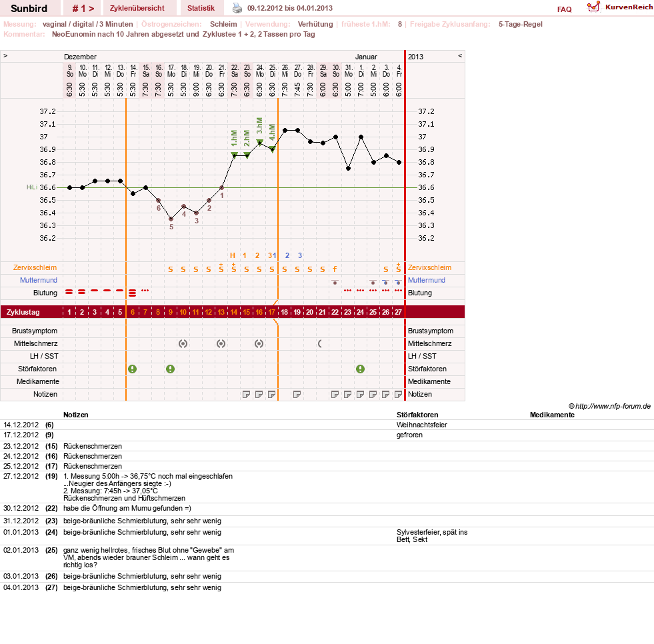The image size is (654, 644).
Task: Click the > arrow left of Dezember
Action: pos(5,55)
